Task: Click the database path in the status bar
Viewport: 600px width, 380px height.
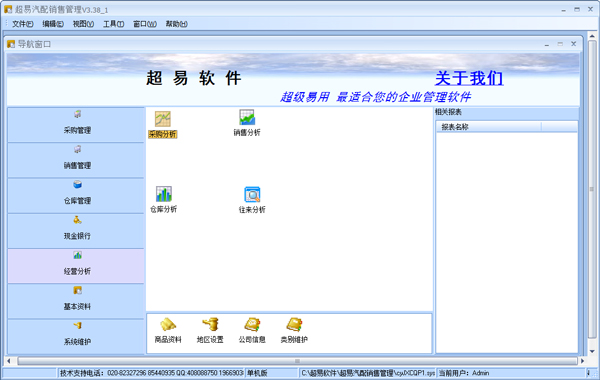Action: coord(368,373)
